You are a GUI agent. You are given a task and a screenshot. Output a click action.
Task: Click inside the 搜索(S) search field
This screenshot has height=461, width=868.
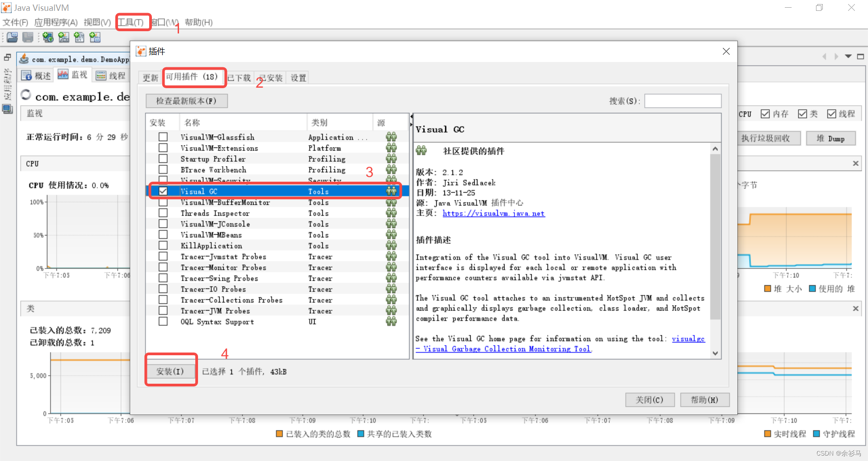(683, 100)
